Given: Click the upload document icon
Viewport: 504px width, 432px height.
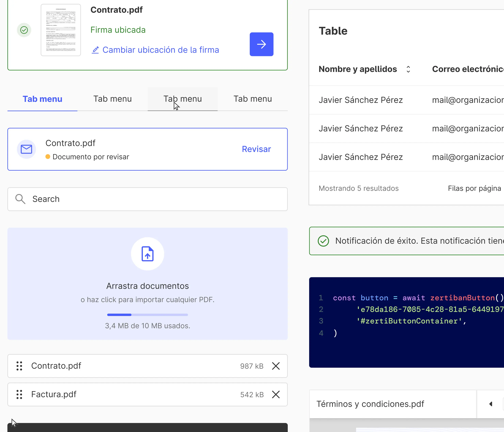Looking at the screenshot, I should coord(147,254).
